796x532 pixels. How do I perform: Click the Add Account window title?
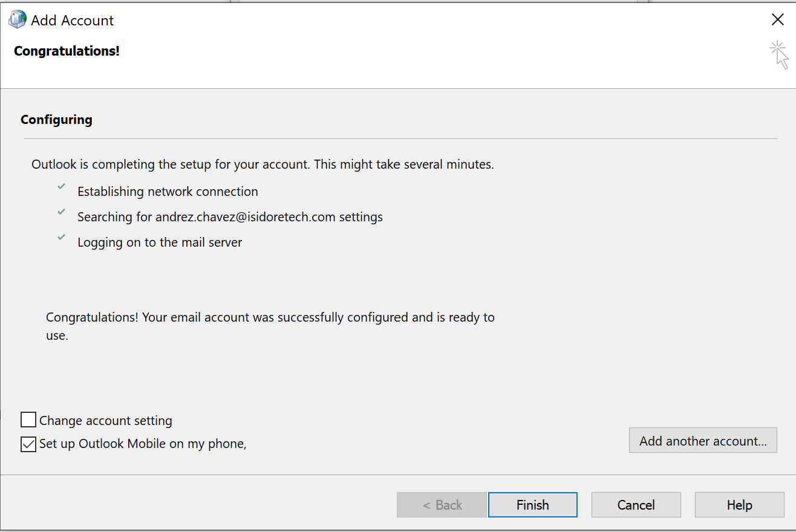tap(73, 21)
